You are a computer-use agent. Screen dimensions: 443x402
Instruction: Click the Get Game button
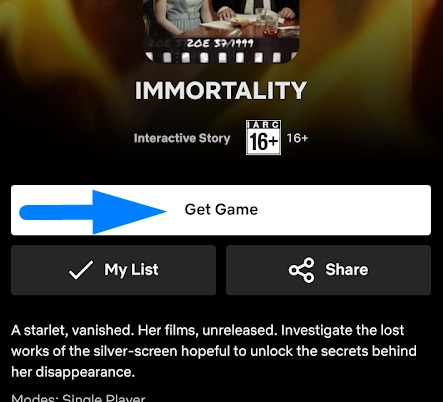click(x=221, y=210)
